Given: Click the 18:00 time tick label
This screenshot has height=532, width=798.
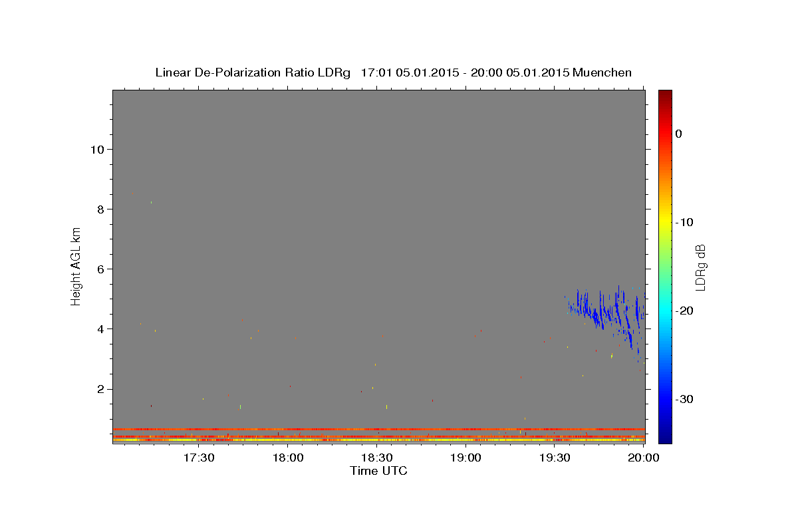Looking at the screenshot, I should (x=288, y=458).
